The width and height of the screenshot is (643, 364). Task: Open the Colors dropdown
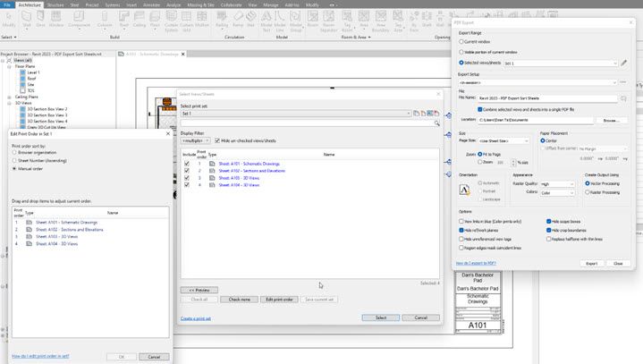[558, 192]
